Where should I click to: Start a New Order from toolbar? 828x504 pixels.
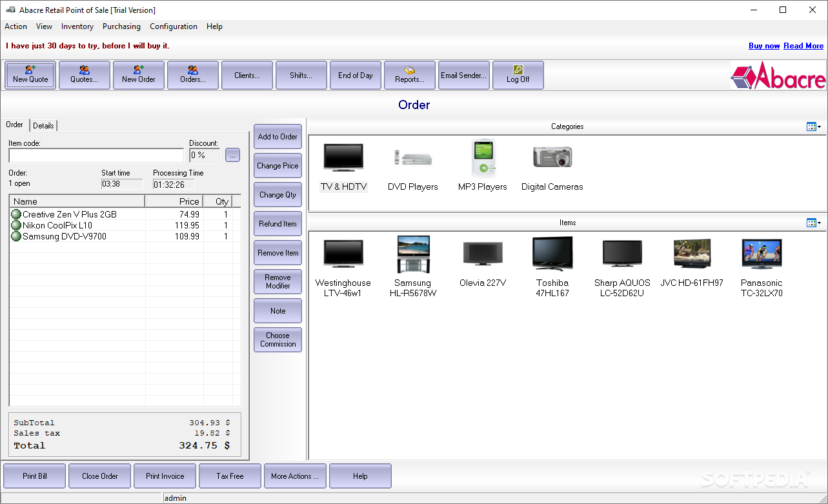tap(139, 75)
